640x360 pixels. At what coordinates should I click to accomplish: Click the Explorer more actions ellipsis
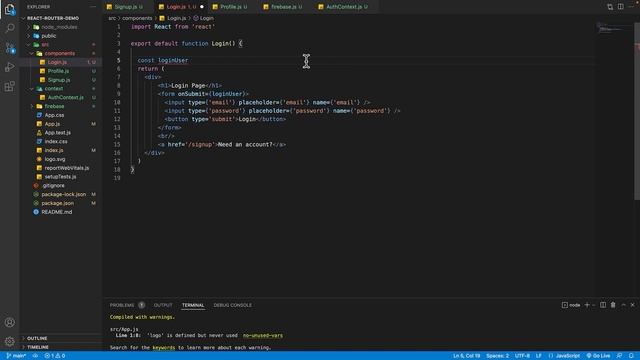click(x=93, y=7)
